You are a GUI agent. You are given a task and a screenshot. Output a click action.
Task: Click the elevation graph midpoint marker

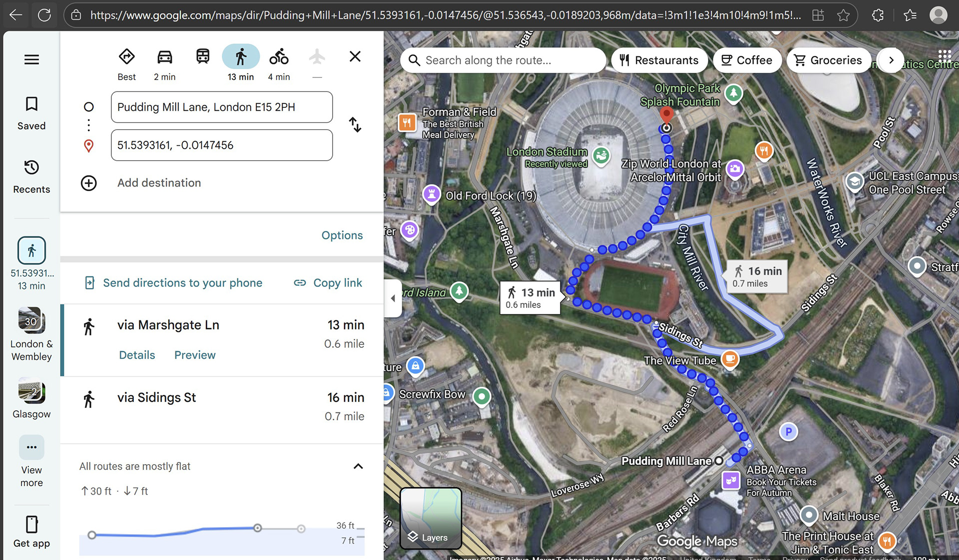coord(257,528)
